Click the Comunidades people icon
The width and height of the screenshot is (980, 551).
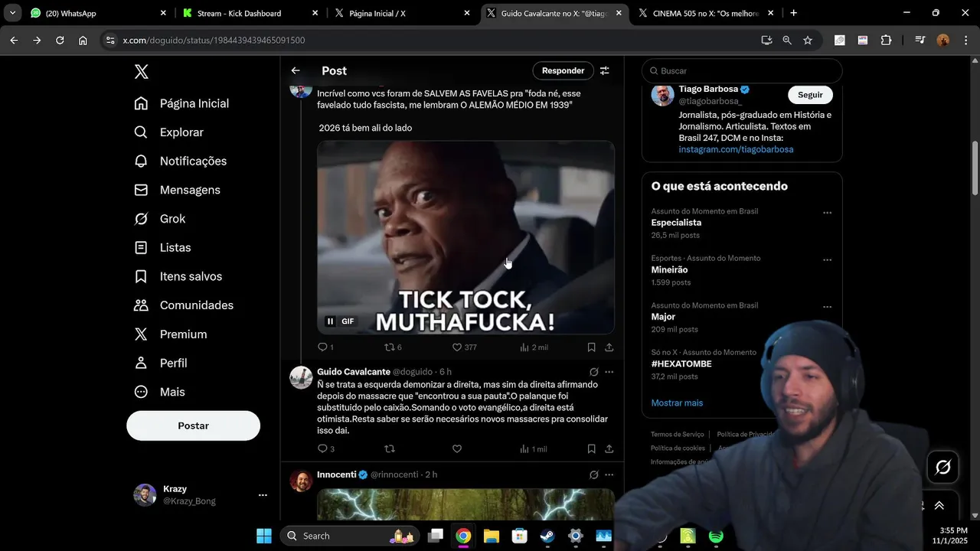click(x=141, y=305)
